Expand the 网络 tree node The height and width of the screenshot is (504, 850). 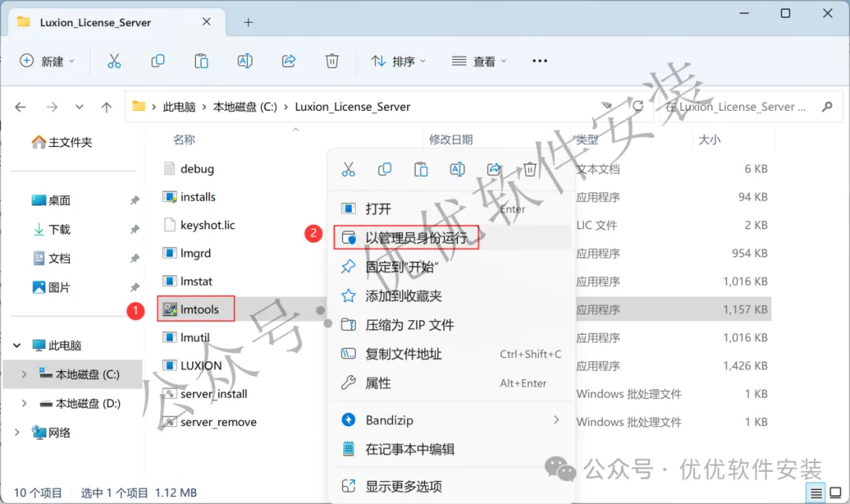pyautogui.click(x=17, y=432)
